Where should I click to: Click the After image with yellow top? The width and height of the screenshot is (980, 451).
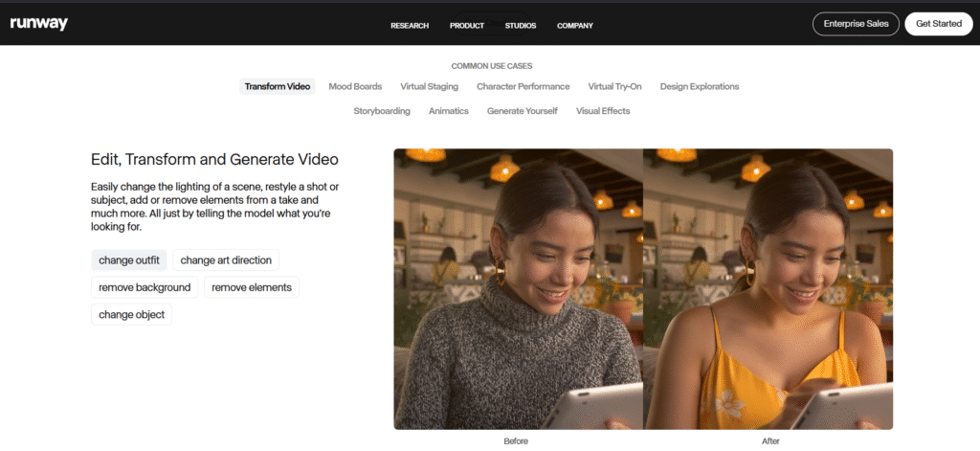pos(768,287)
